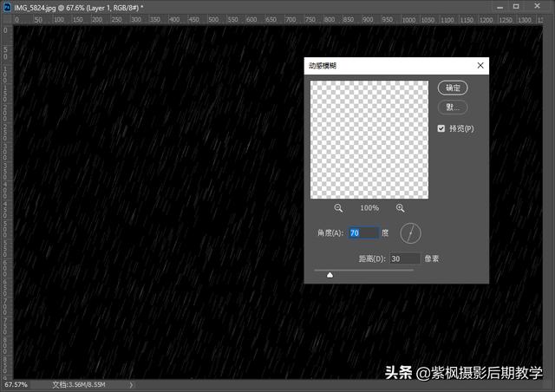Toggle the 预览(P) preview checkbox

click(x=441, y=128)
